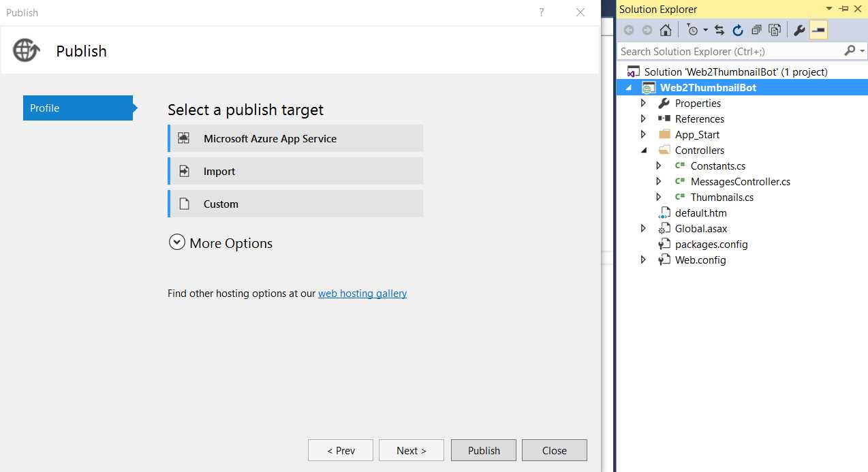Click the Home icon in Solution Explorer
The image size is (868, 472).
(666, 29)
